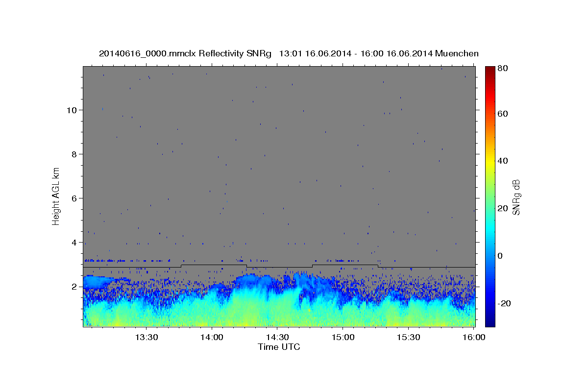Click the plot title text beginning 20140616_0000.mmclx
Screen dimensions: 588x392
[x=289, y=53]
